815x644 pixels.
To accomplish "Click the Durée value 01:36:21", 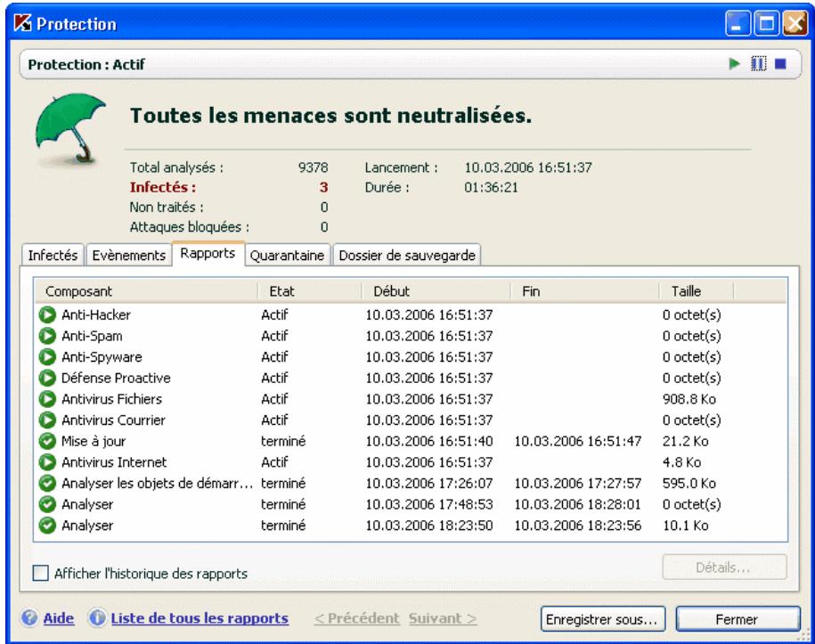I will coord(491,188).
